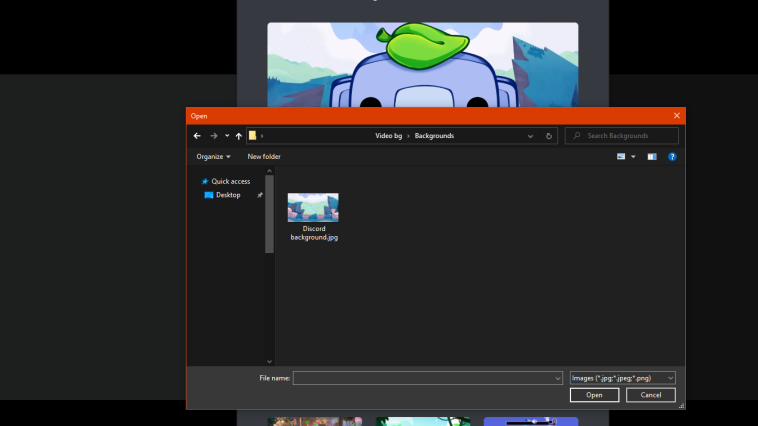758x426 pixels.
Task: Click the Discord background.jpg file name
Action: coord(314,233)
